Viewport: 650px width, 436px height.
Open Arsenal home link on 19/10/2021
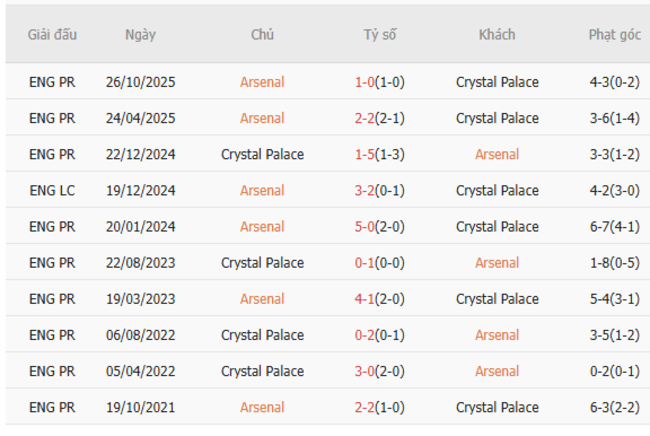[262, 407]
